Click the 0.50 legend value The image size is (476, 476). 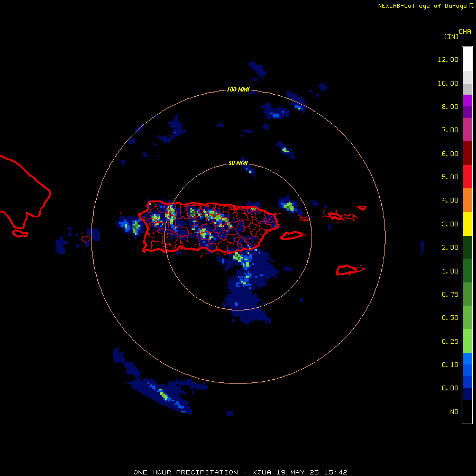pos(450,318)
